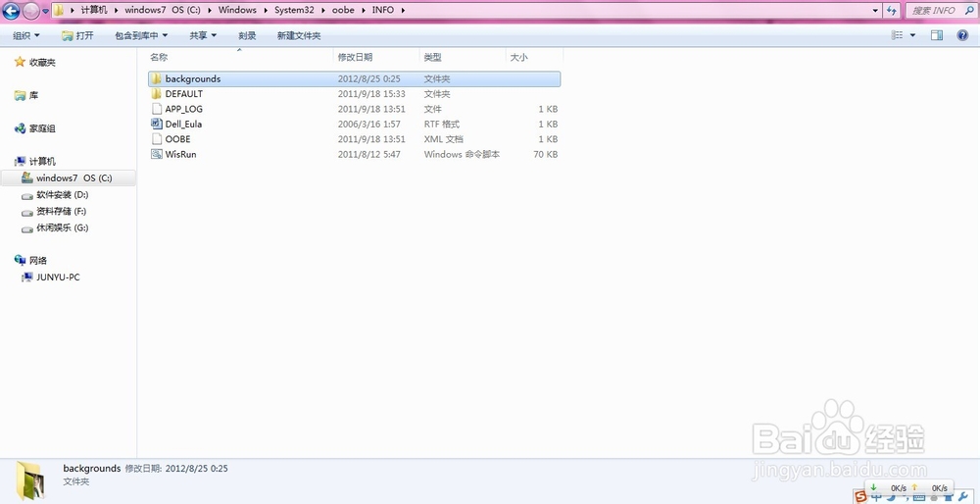Click the Windows 命令脚本 type cell
This screenshot has width=980, height=504.
coord(462,154)
